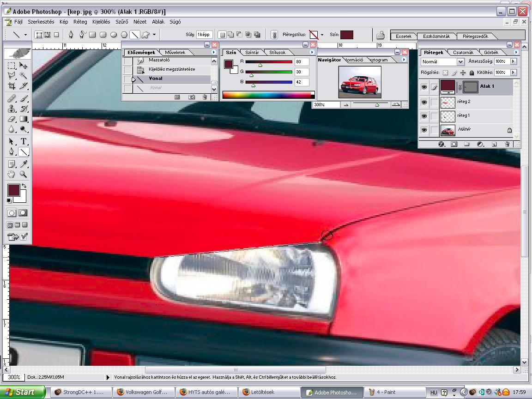
Task: Open the custom shape options dropdown arrow
Action: tap(154, 35)
